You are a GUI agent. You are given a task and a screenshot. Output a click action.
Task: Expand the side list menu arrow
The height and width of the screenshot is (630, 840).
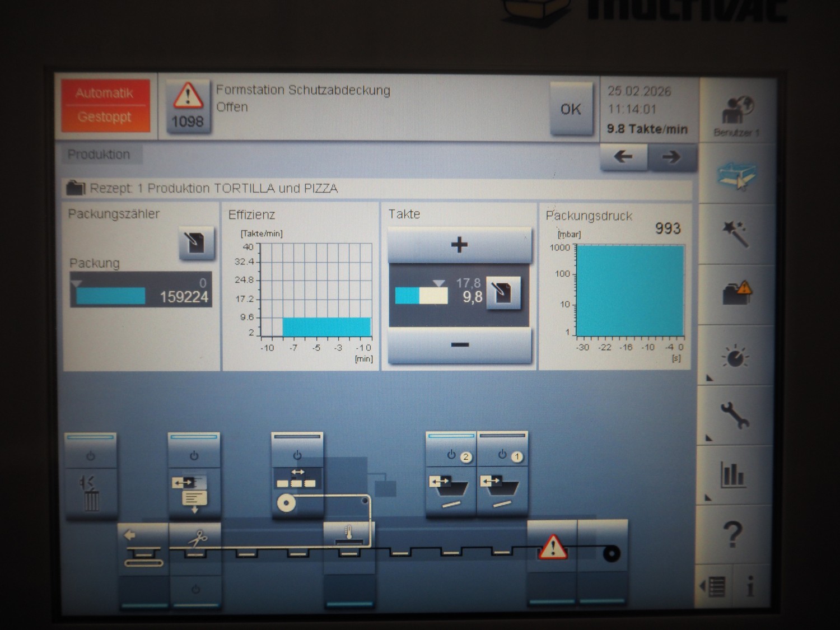click(x=713, y=587)
